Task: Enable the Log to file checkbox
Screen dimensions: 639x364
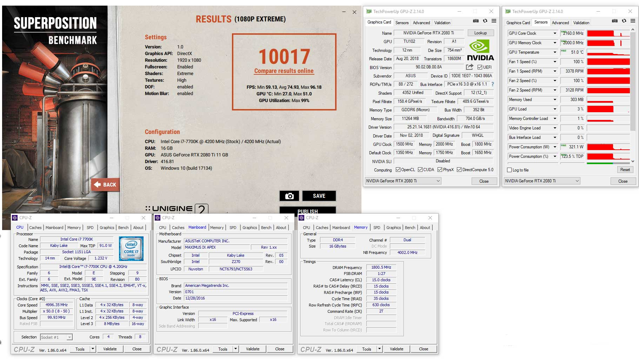Action: click(x=509, y=170)
